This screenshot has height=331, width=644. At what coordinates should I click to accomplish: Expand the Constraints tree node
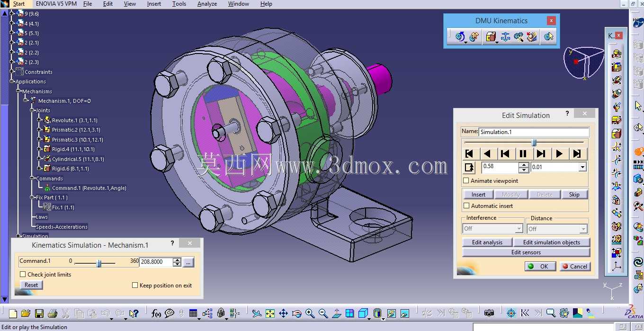[x=12, y=72]
